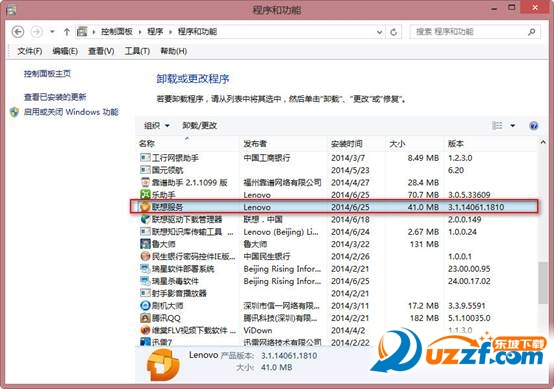Expand address bar history dropdown
Screen dimensions: 554x389
tap(379, 32)
